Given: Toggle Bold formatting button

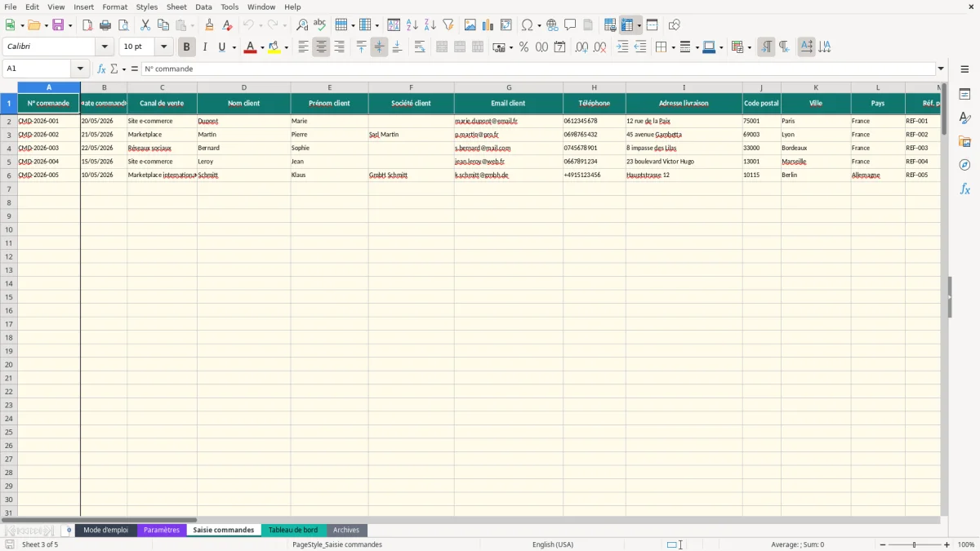Looking at the screenshot, I should [187, 47].
